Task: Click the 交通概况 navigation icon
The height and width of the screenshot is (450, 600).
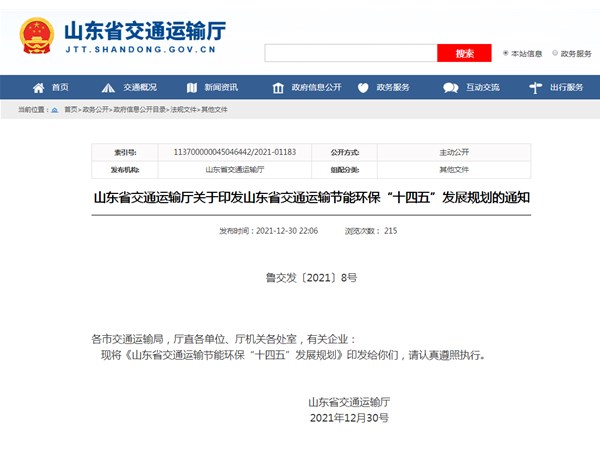Action: (x=110, y=87)
